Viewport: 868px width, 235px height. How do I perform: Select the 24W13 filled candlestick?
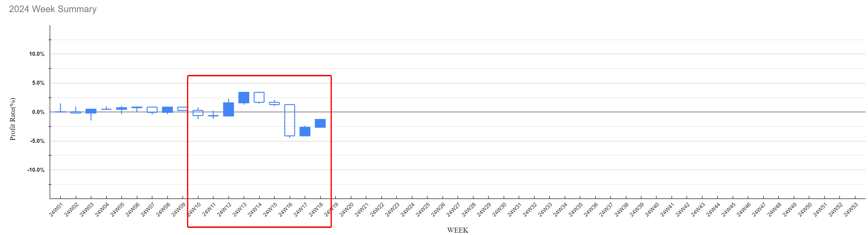click(244, 98)
